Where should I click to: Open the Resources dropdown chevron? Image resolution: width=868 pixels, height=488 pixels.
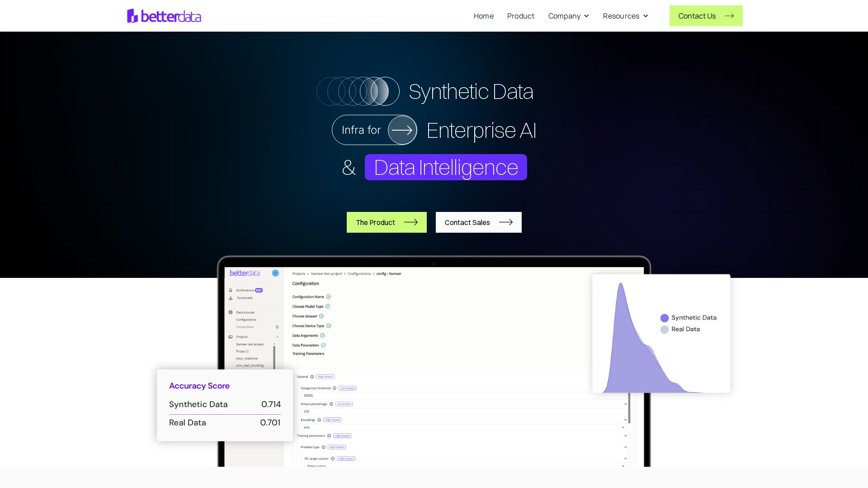(x=646, y=16)
